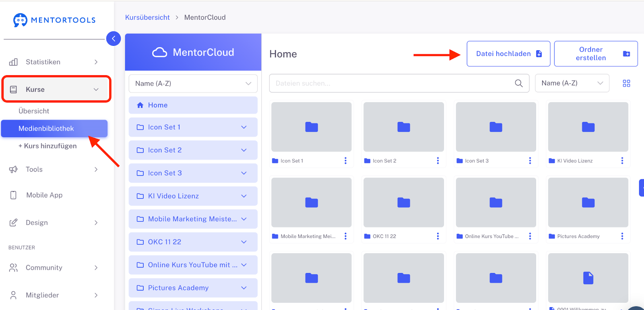644x310 pixels.
Task: Expand the Tools menu chevron
Action: pyautogui.click(x=96, y=169)
